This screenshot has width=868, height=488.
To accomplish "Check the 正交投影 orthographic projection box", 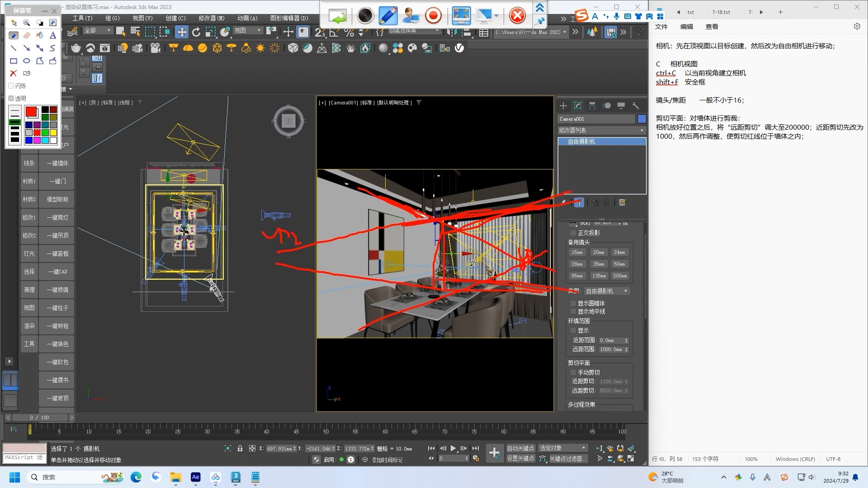I will (x=574, y=233).
